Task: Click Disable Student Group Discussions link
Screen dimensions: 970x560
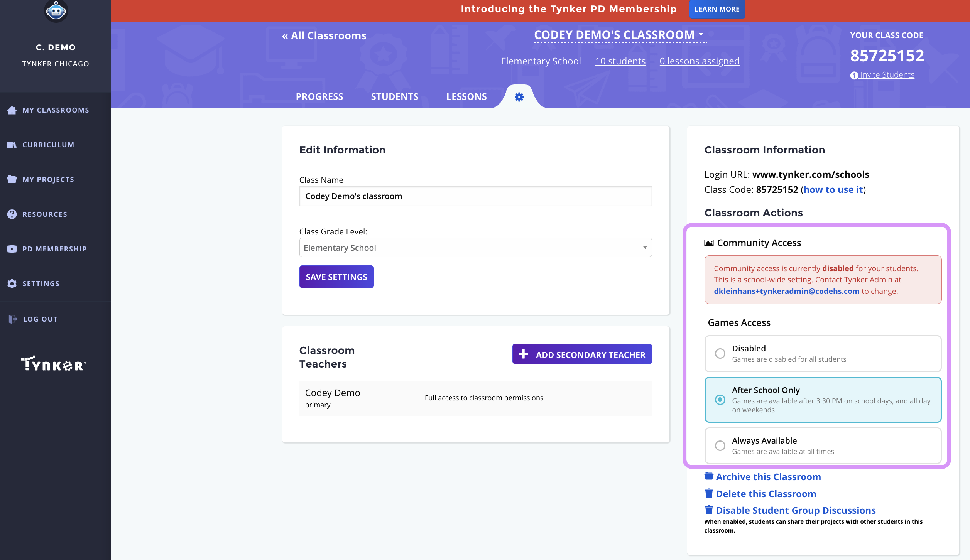Action: pos(796,510)
